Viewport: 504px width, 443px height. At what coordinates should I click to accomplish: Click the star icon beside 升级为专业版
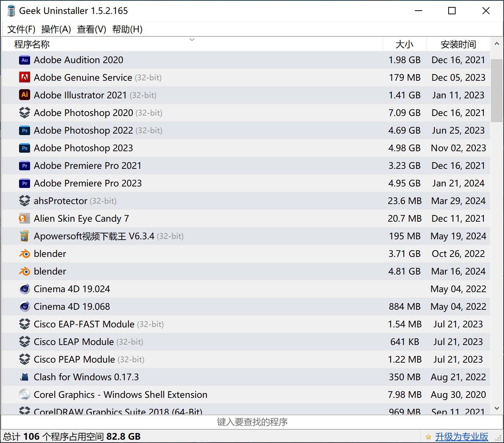[x=428, y=437]
